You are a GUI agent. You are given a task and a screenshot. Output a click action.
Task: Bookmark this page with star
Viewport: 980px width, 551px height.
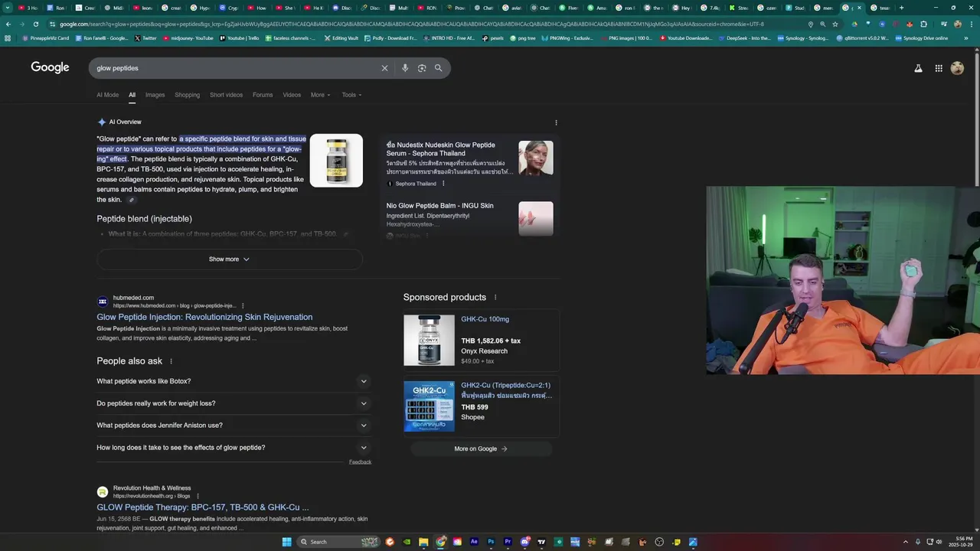point(835,24)
